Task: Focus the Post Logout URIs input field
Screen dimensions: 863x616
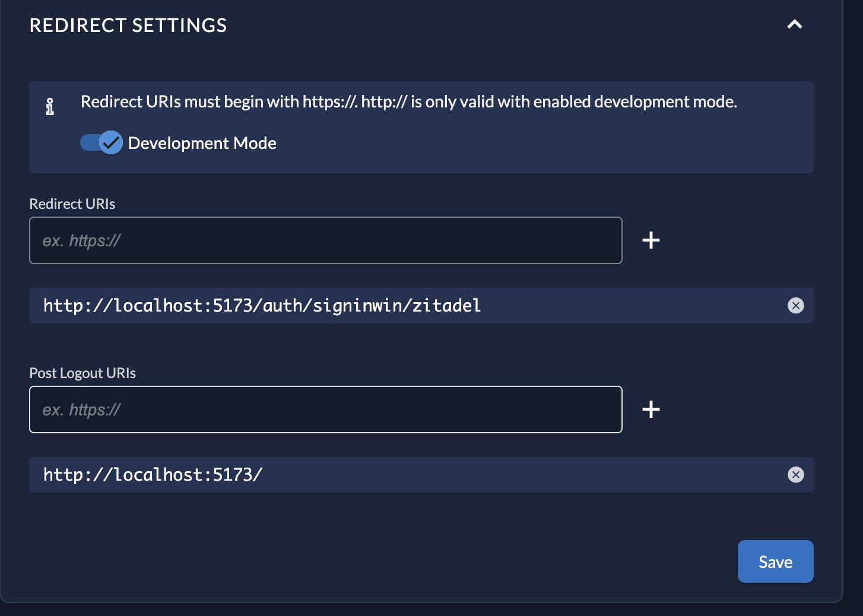Action: click(326, 409)
